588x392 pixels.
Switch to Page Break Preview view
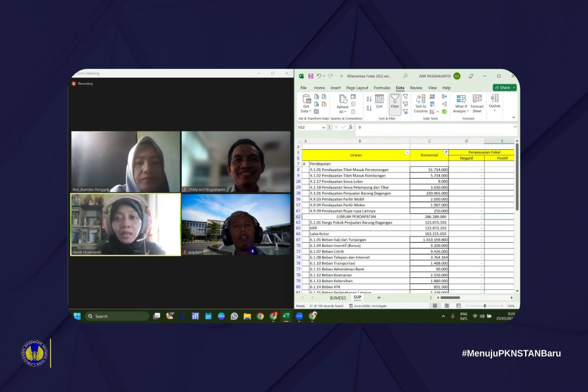pyautogui.click(x=457, y=306)
